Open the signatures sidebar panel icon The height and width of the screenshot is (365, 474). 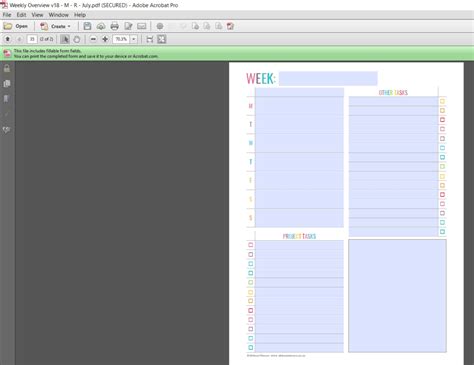pyautogui.click(x=6, y=130)
